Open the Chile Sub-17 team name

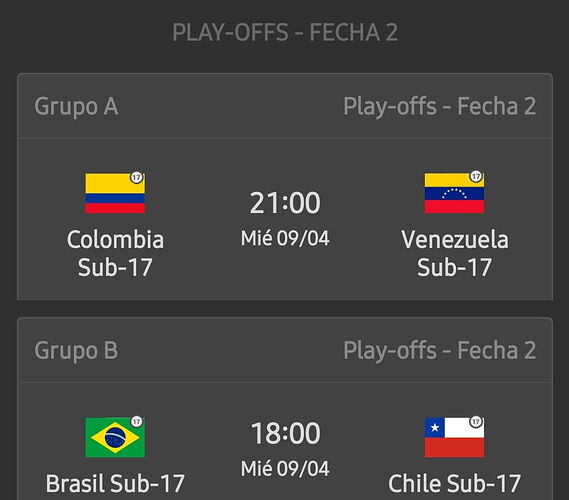[x=454, y=483]
